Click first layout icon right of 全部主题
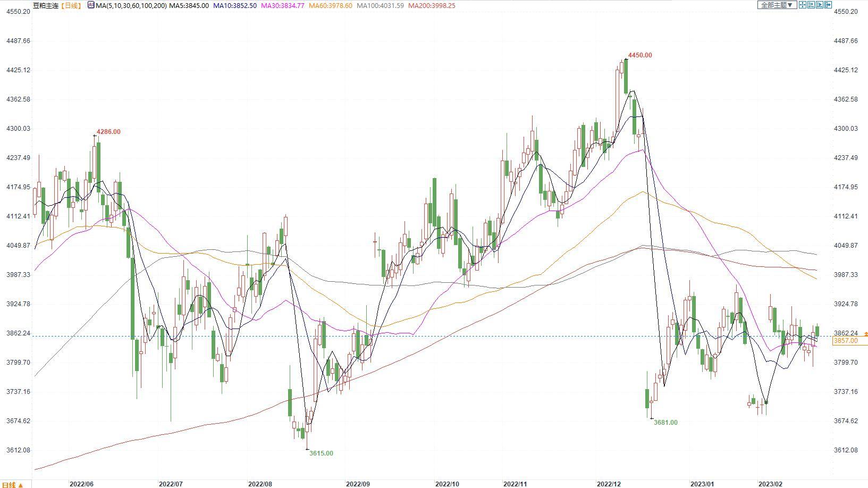This screenshot has height=488, width=868. (803, 5)
